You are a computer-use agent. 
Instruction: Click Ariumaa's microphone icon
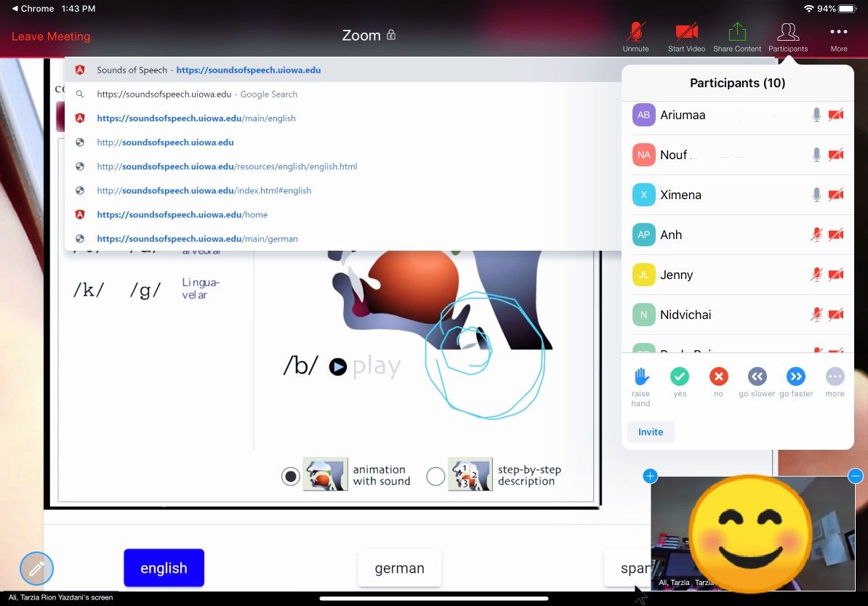[816, 115]
